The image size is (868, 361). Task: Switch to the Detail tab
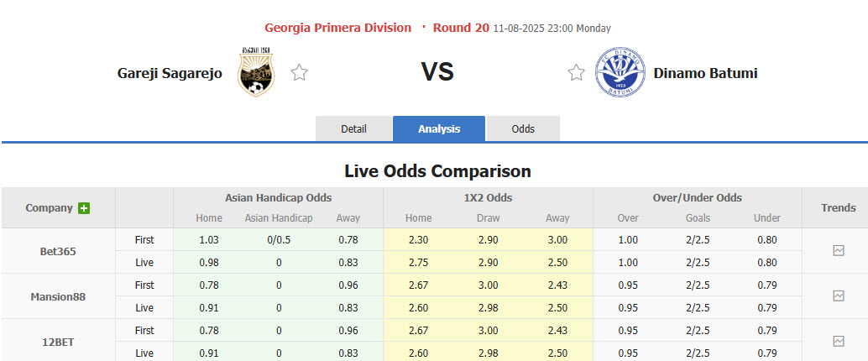353,128
